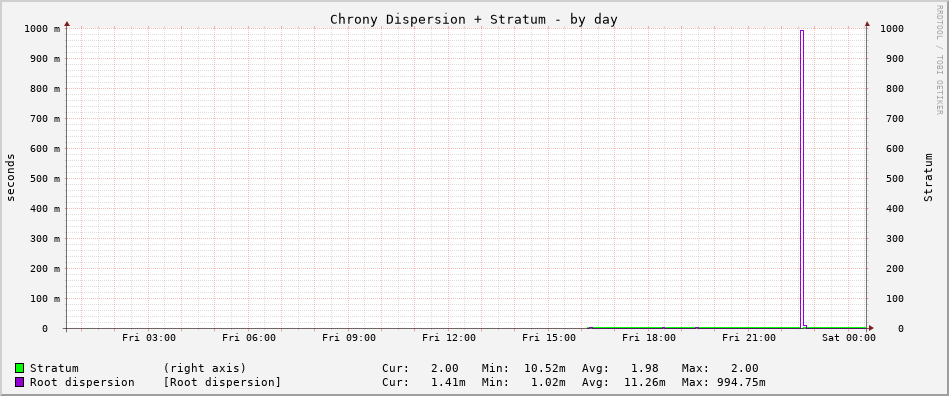Click the "Root dispersion" legend label
The image size is (949, 396).
(x=82, y=382)
